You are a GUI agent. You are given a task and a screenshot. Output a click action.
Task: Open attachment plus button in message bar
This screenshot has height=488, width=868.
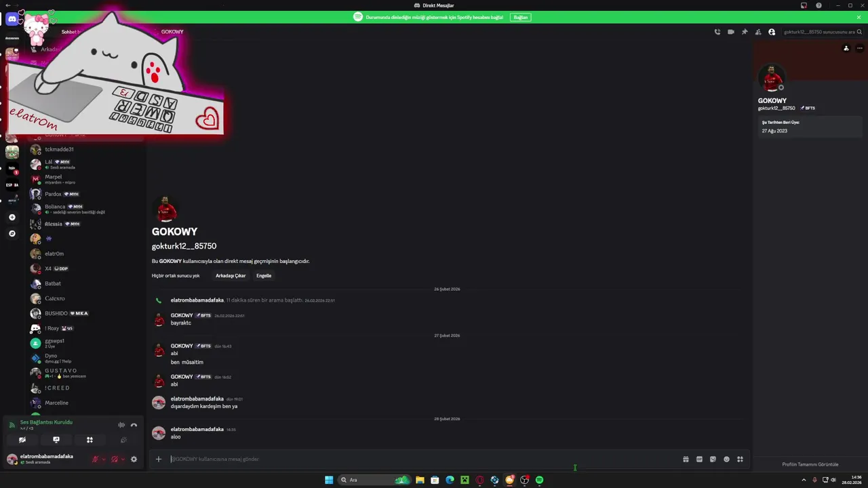tap(159, 459)
